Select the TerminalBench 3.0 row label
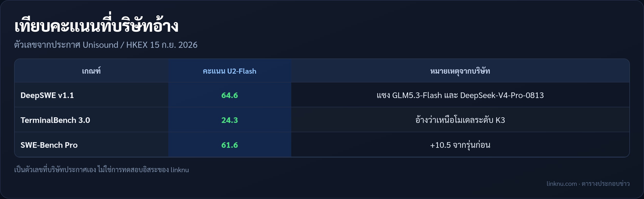Viewport: 644px width, 199px height. pyautogui.click(x=55, y=120)
